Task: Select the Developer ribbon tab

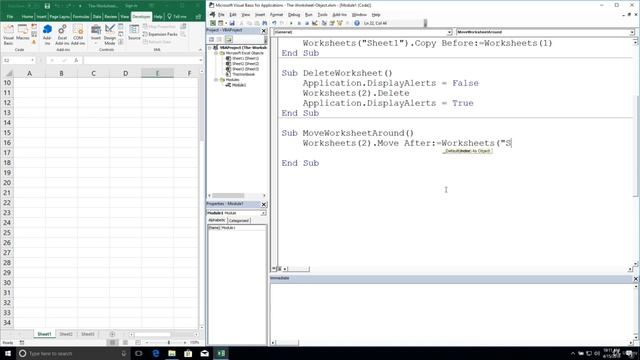Action: point(141,17)
